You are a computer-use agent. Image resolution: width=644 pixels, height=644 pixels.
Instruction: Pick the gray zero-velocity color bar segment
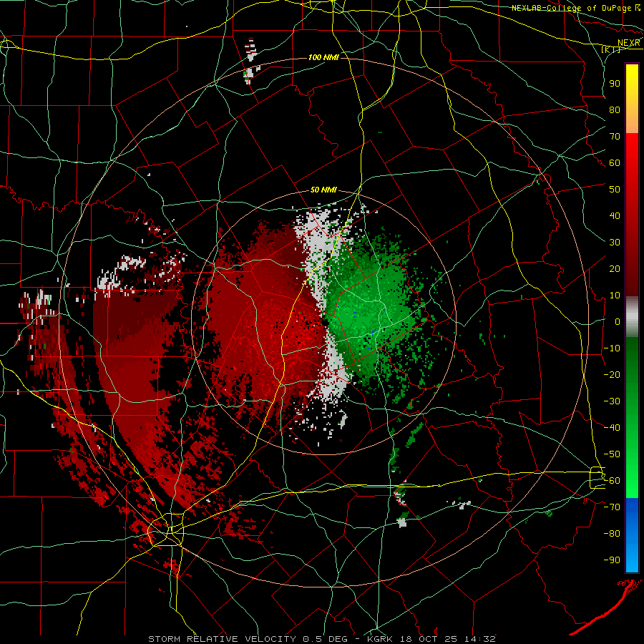[632, 316]
